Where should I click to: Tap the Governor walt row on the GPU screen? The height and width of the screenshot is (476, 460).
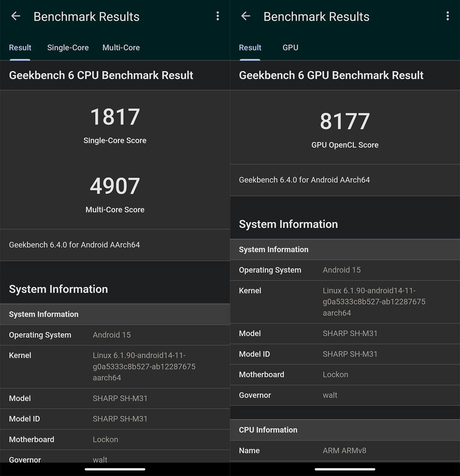click(x=345, y=395)
